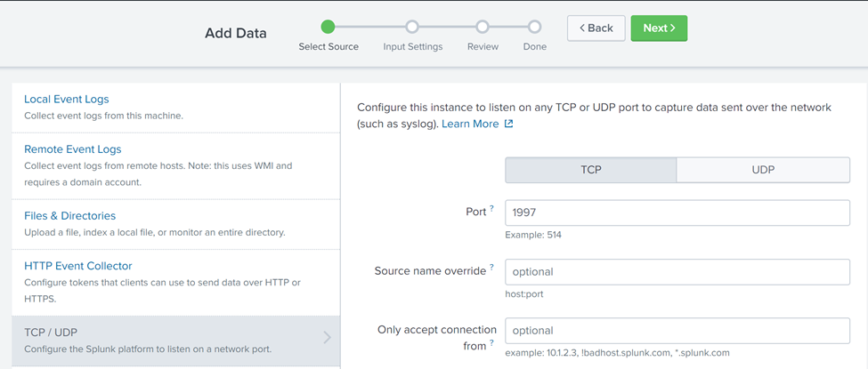
Task: Click the Done step circle
Action: (x=534, y=27)
